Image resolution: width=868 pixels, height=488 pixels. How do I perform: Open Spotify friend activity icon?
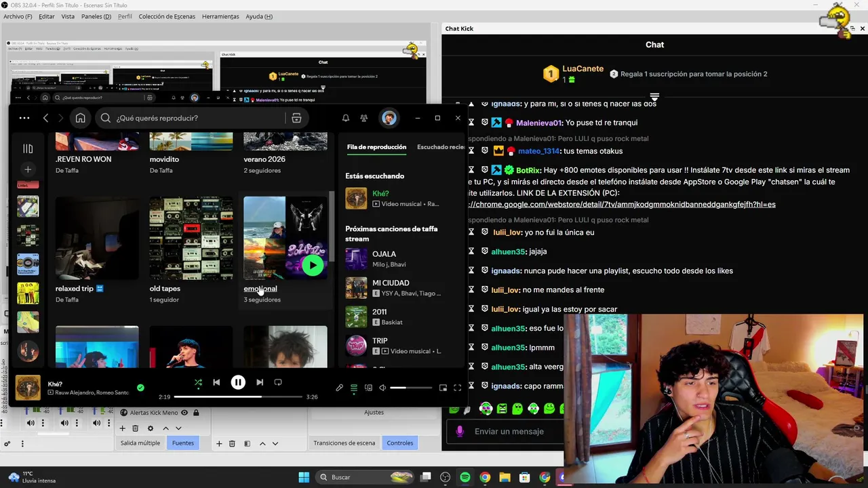(364, 118)
